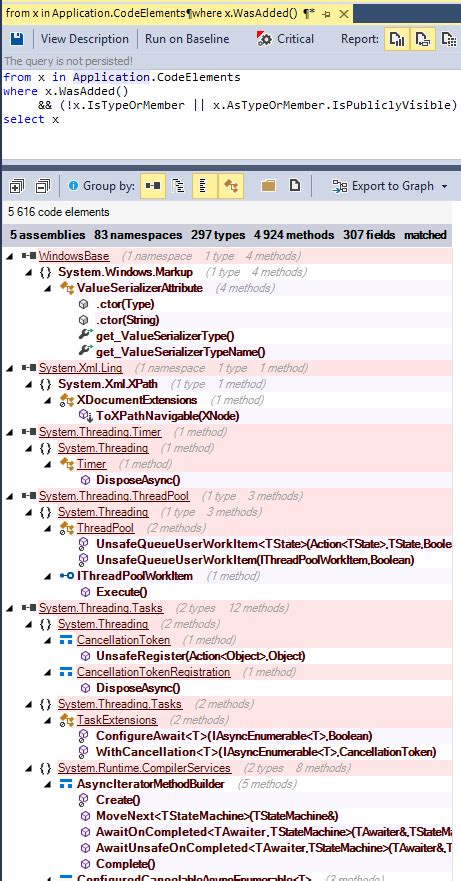Collapse CancellationTokenRegistration type node
Image resolution: width=461 pixels, height=881 pixels.
point(48,673)
